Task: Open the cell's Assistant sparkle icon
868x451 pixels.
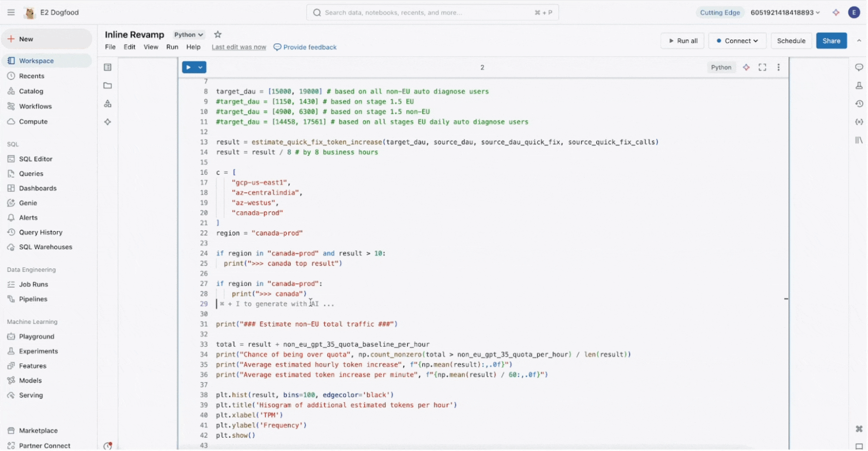Action: [746, 67]
